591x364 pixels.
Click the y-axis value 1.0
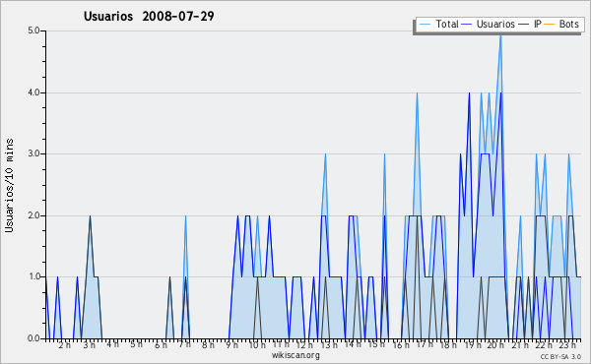(x=33, y=276)
